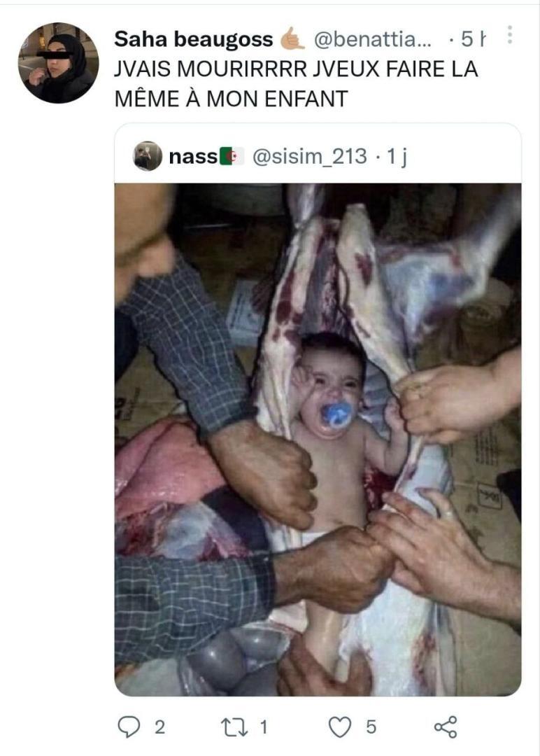Click the hand emoji after Saha beaugoss
Image resolution: width=540 pixels, height=756 pixels.
(293, 40)
